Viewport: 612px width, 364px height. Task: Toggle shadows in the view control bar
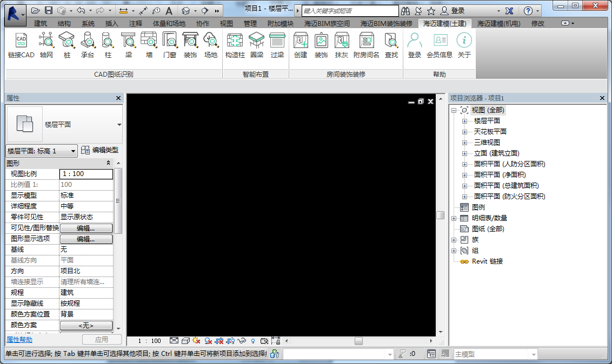pyautogui.click(x=208, y=341)
